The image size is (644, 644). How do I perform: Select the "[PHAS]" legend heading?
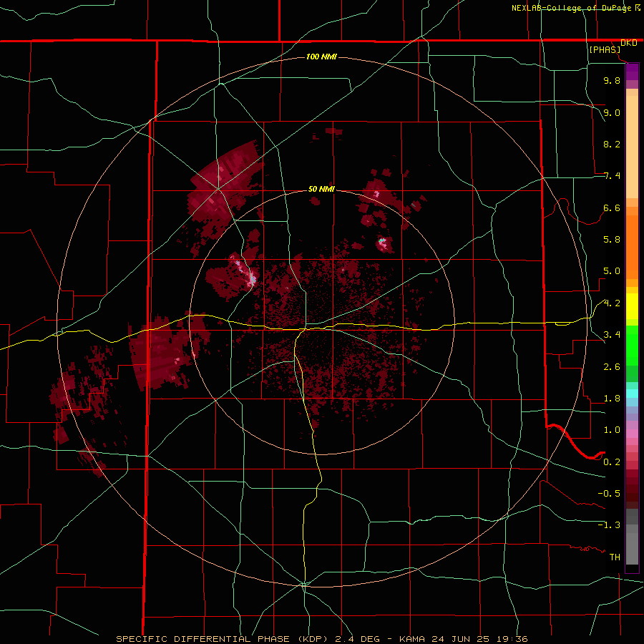point(605,49)
